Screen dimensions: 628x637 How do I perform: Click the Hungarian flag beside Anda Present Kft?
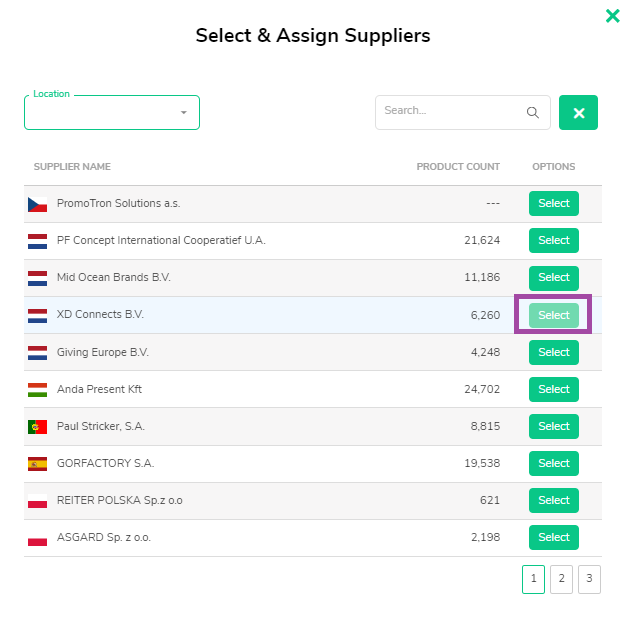point(37,390)
